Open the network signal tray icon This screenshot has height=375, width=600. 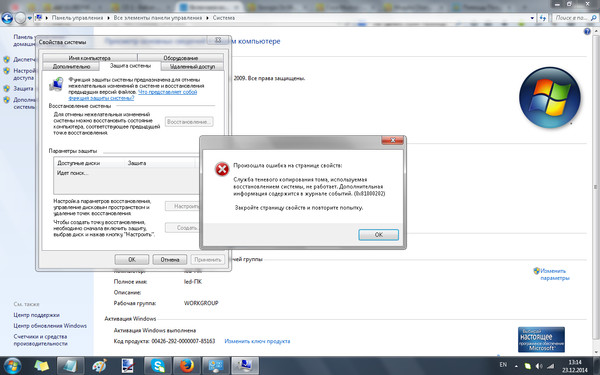(x=550, y=366)
